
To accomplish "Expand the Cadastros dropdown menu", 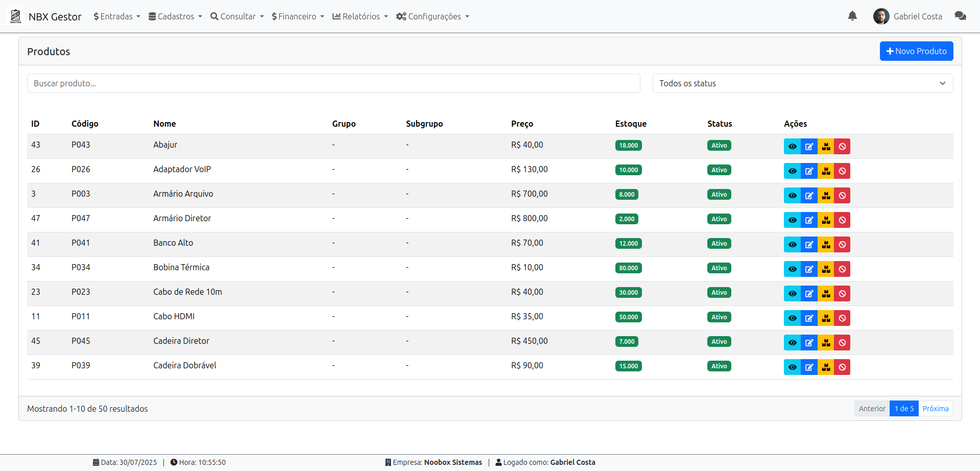I will (175, 16).
